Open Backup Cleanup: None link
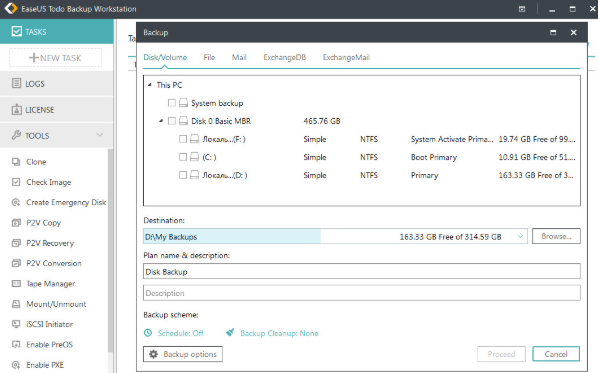 279,333
